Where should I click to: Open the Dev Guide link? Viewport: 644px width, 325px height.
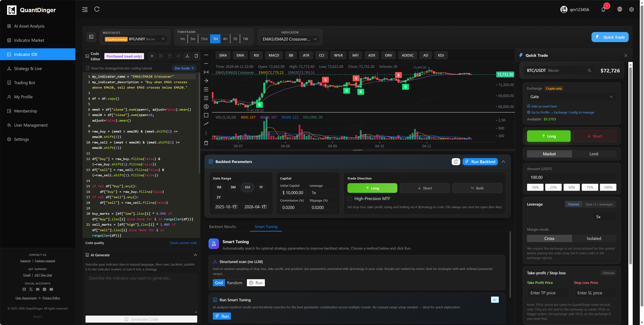pos(184,68)
